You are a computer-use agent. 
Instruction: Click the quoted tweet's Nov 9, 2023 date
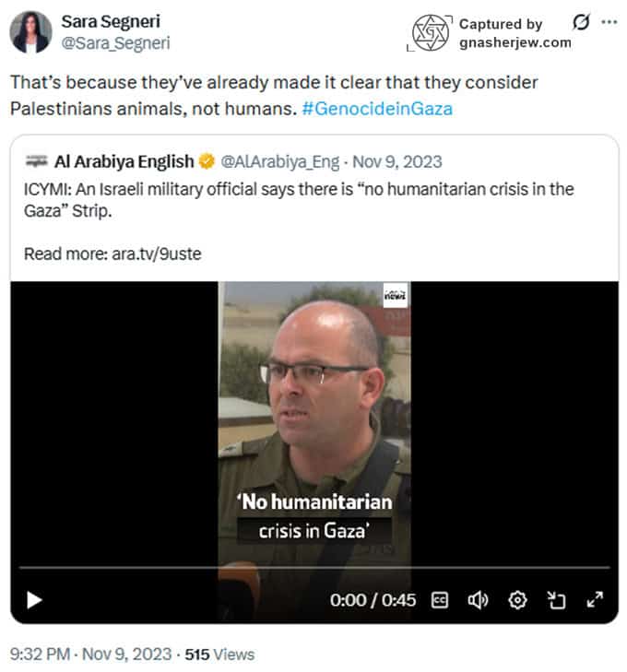[x=396, y=162]
